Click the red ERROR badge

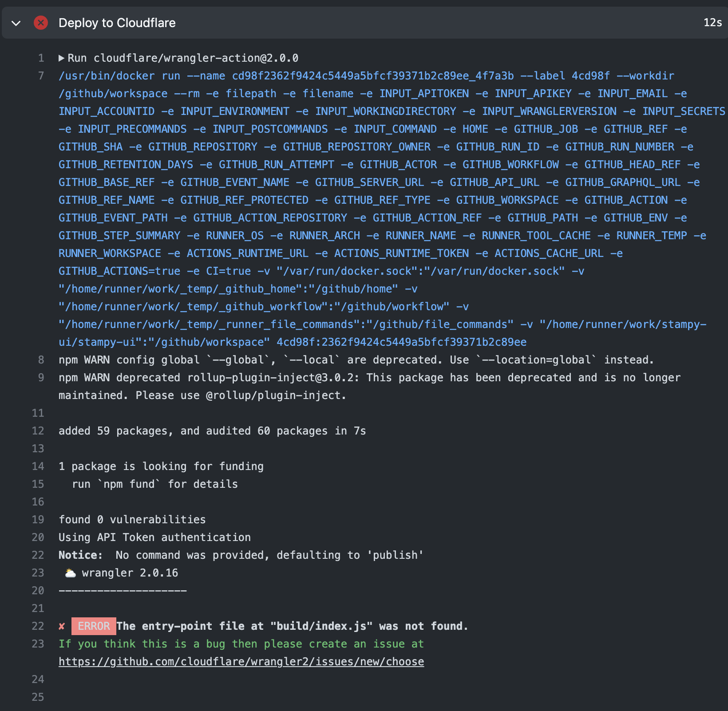(x=94, y=626)
